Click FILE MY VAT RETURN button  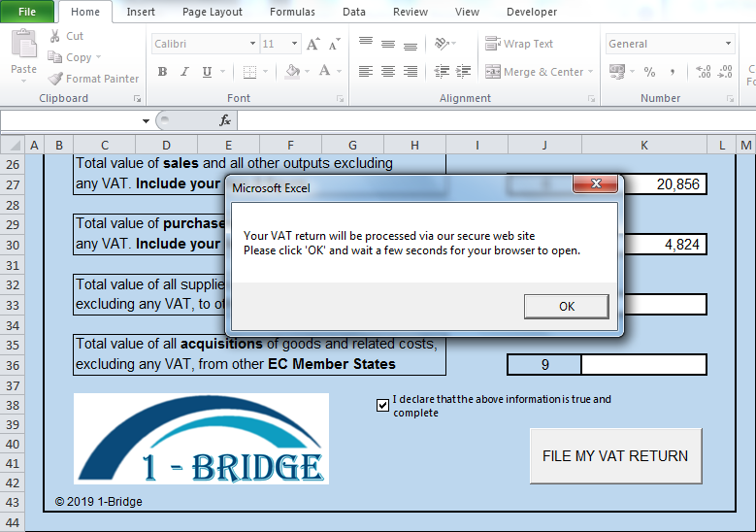pyautogui.click(x=615, y=456)
